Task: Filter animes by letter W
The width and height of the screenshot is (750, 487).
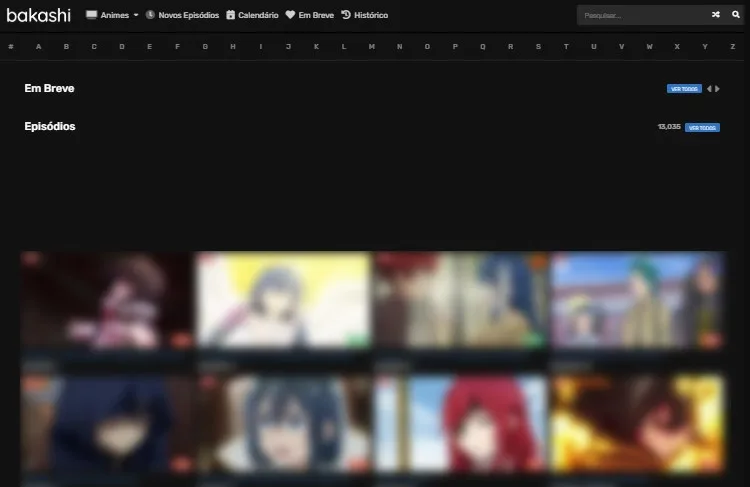Action: click(x=649, y=46)
